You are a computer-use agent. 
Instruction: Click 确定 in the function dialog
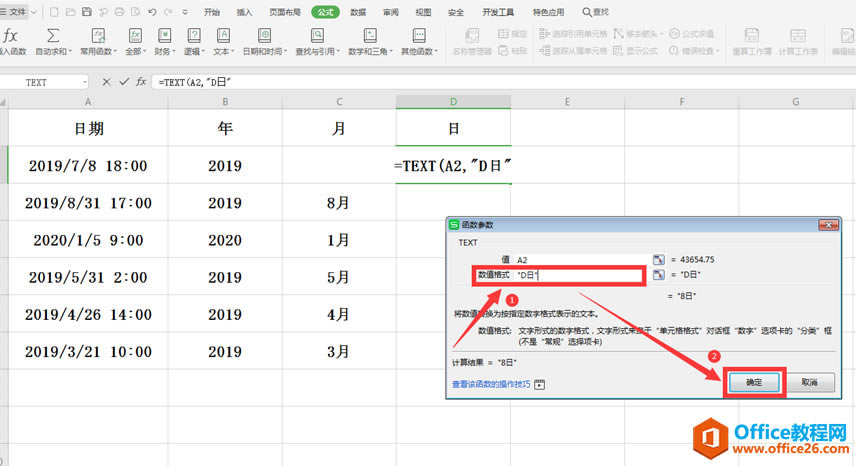pos(754,383)
